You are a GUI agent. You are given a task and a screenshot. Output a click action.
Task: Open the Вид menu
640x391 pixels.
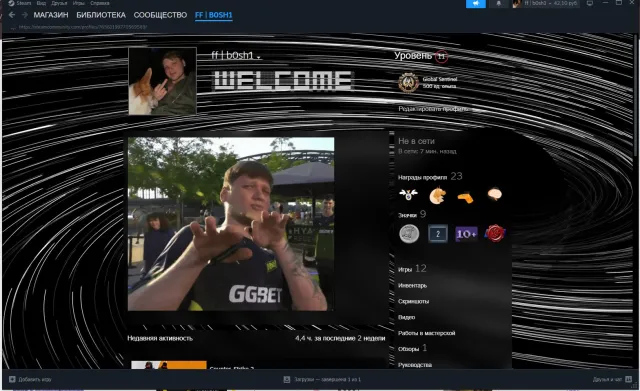pyautogui.click(x=41, y=3)
